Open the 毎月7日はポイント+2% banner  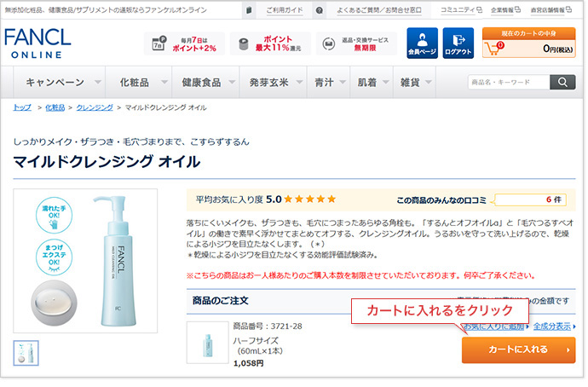(x=185, y=43)
